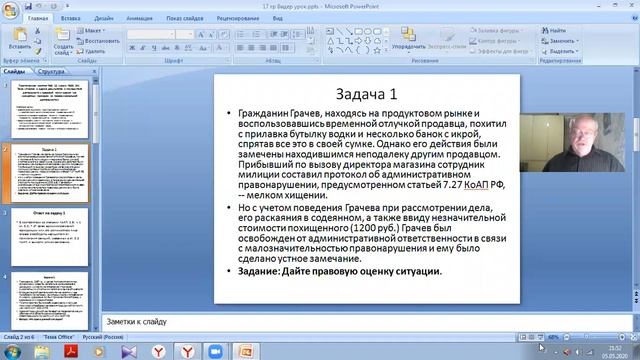Open Упорядочить arrange menu
Image resolution: width=640 pixels, height=360 pixels.
click(409, 40)
